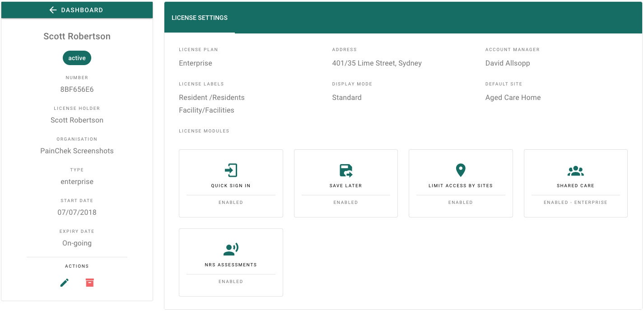Click Enabled status under Limit Access By Sites
Image resolution: width=644 pixels, height=312 pixels.
tap(461, 203)
